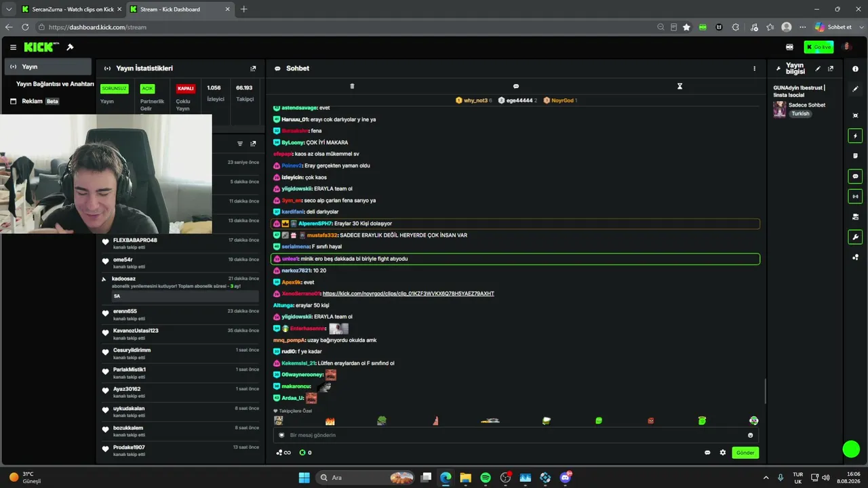Open Yayın Bağlantısı ve Anahtarı
The image size is (868, 488).
click(55, 84)
